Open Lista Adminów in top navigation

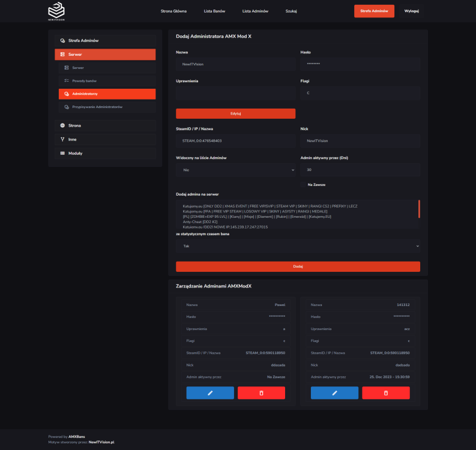tap(255, 11)
